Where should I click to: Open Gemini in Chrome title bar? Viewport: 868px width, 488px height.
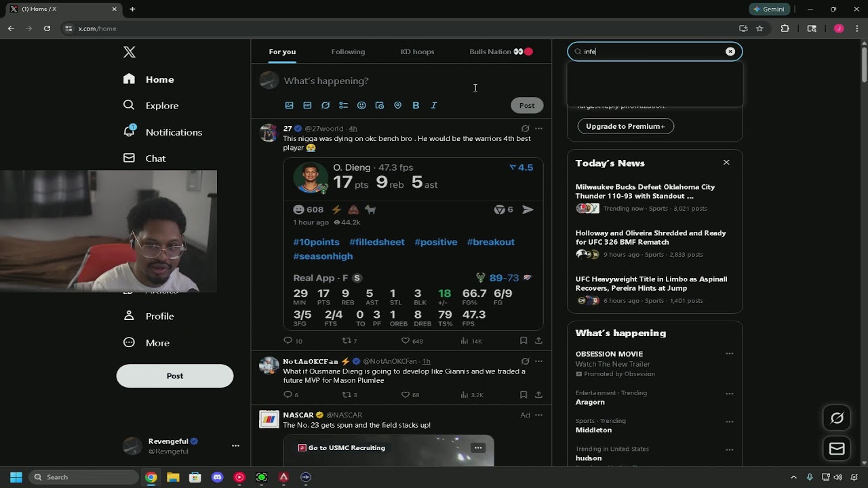pos(769,9)
